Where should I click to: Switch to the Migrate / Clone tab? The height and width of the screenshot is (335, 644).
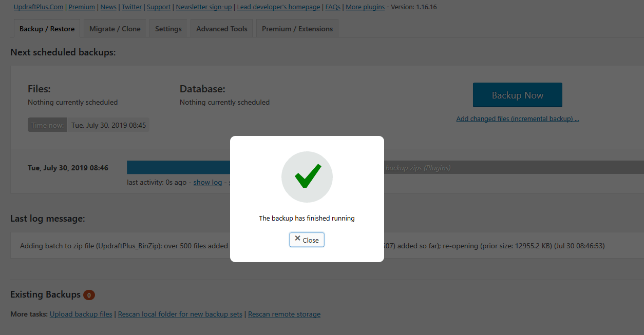[x=115, y=29]
